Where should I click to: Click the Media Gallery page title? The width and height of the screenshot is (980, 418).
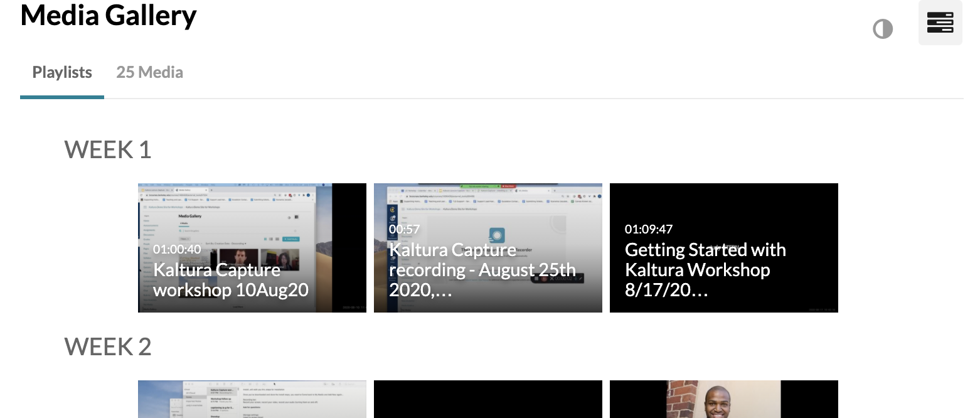[109, 15]
